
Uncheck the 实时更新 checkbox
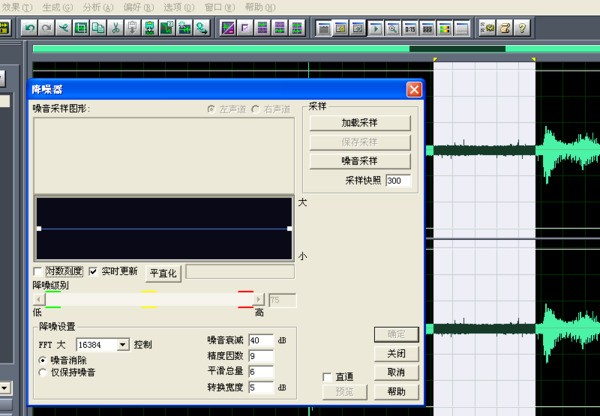point(94,271)
